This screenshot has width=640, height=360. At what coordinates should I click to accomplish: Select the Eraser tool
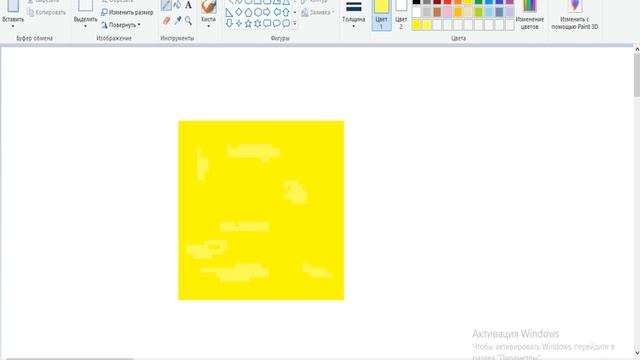(166, 20)
